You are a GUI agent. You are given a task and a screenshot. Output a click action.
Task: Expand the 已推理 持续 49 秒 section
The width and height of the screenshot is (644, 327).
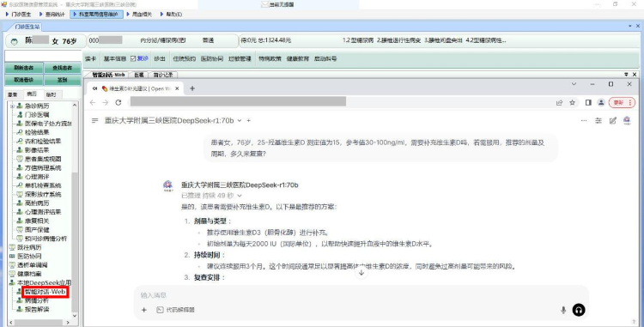click(211, 196)
